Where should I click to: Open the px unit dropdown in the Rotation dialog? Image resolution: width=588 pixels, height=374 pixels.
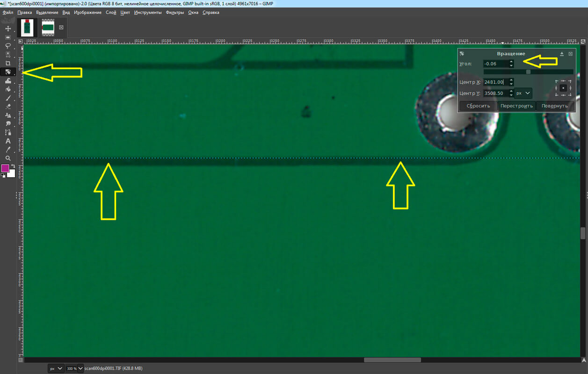click(523, 93)
